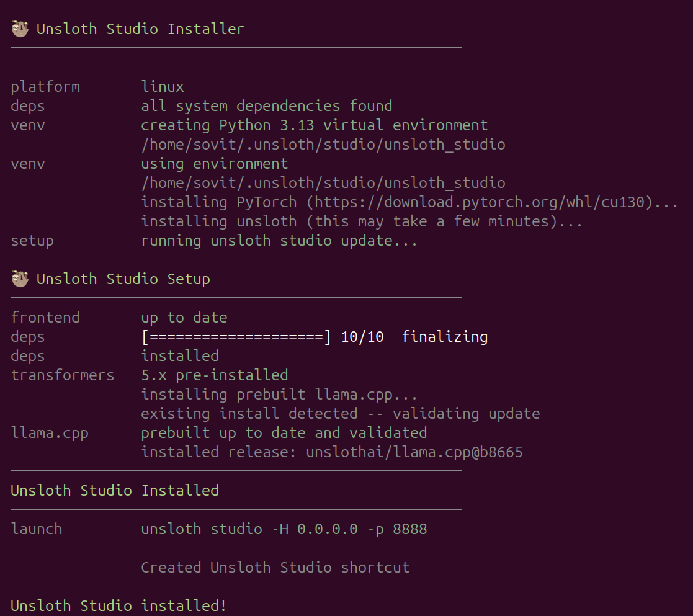693x616 pixels.
Task: Click the 'Unsloth Studio Installed' heading
Action: 115,491
